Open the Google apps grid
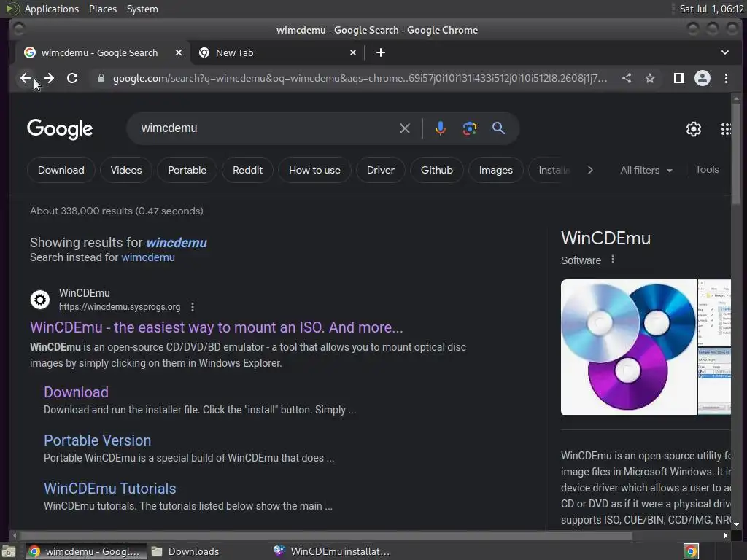Viewport: 747px width, 560px height. 726,129
